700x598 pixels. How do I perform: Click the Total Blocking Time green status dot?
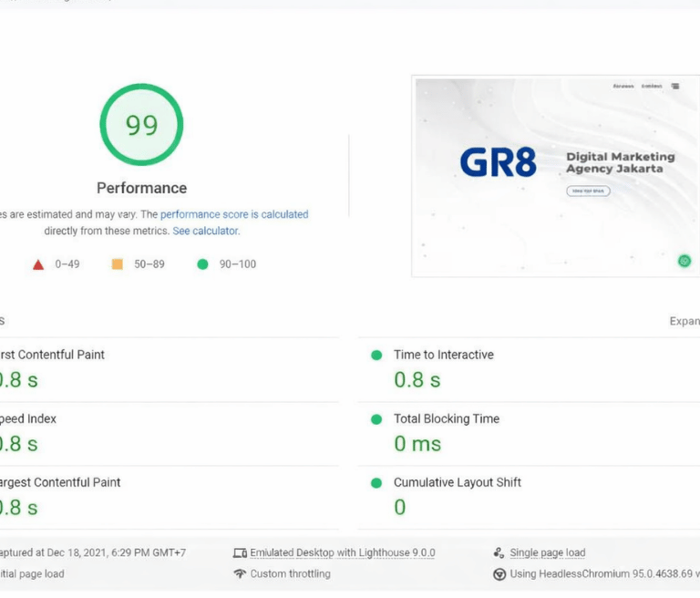coord(376,419)
